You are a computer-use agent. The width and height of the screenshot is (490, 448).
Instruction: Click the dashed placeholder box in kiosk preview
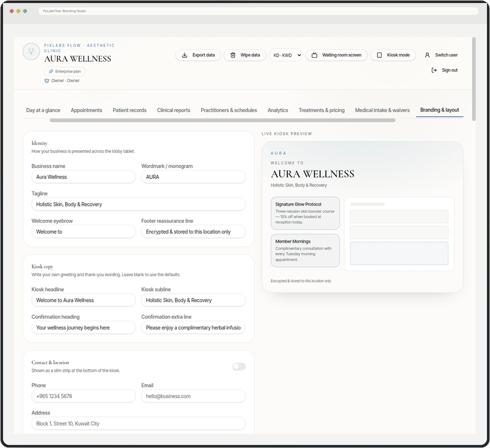coord(399,253)
